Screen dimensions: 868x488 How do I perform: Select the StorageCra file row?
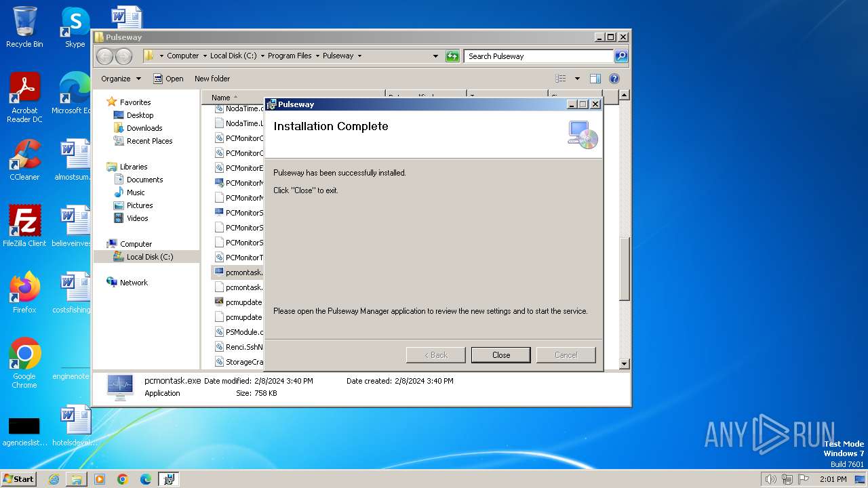pyautogui.click(x=239, y=362)
